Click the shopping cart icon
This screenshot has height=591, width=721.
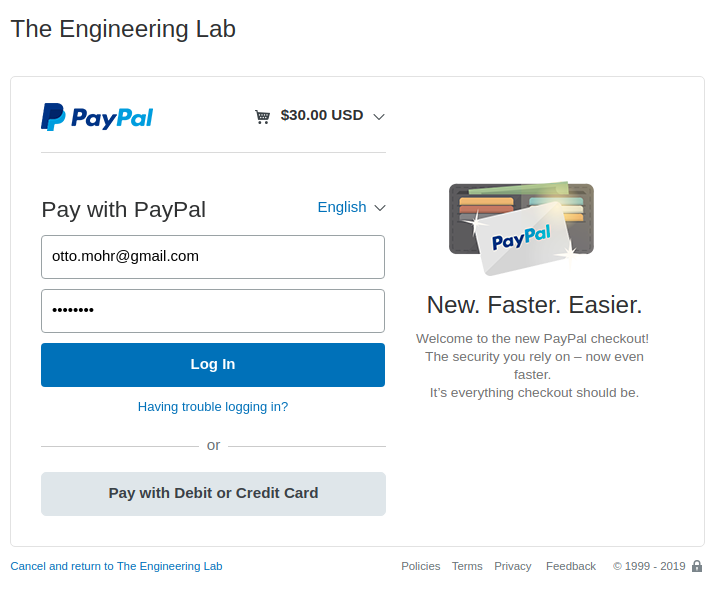click(x=263, y=116)
